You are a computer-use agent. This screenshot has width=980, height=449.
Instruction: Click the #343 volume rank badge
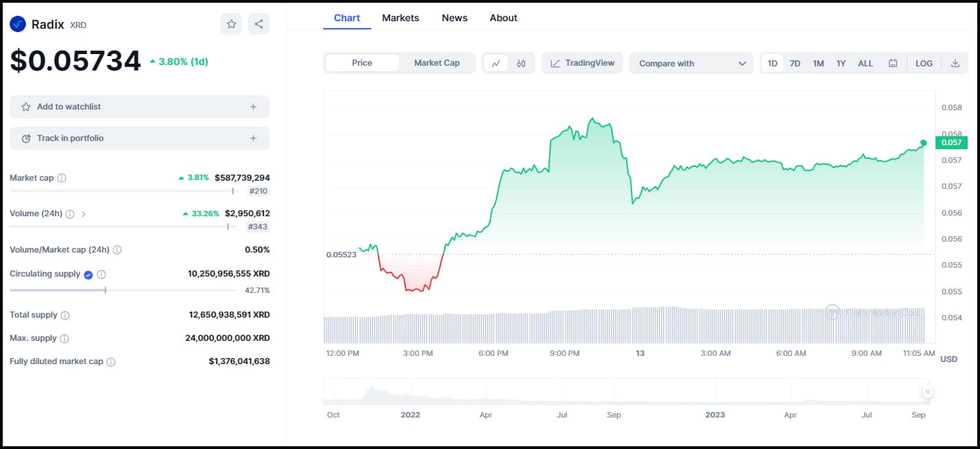(257, 227)
